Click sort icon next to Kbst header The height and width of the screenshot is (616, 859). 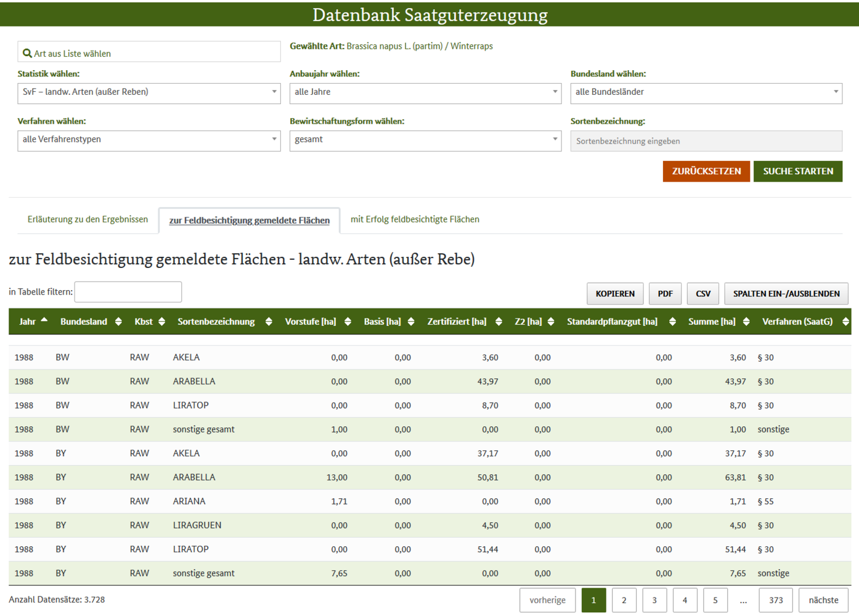[161, 322]
